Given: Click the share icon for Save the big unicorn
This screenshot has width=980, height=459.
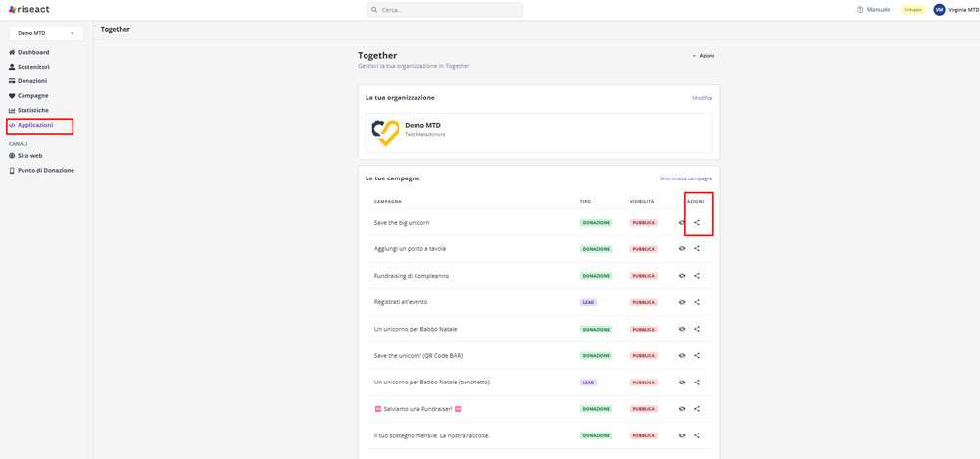Looking at the screenshot, I should click(697, 222).
